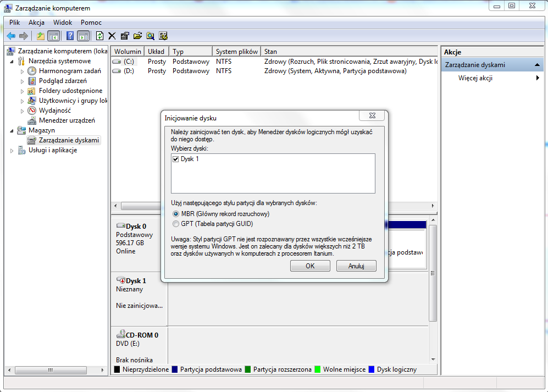
Task: Expand Harmonogram zadań node
Action: [x=22, y=71]
